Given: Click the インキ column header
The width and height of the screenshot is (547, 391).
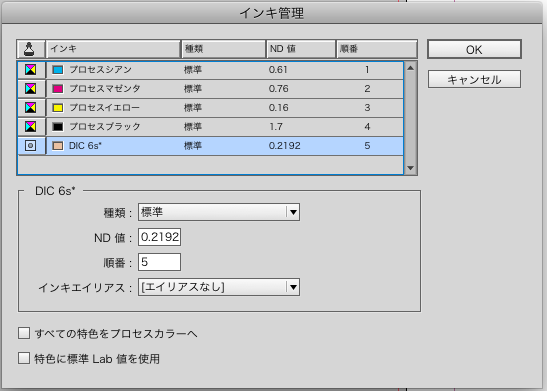Looking at the screenshot, I should point(113,49).
